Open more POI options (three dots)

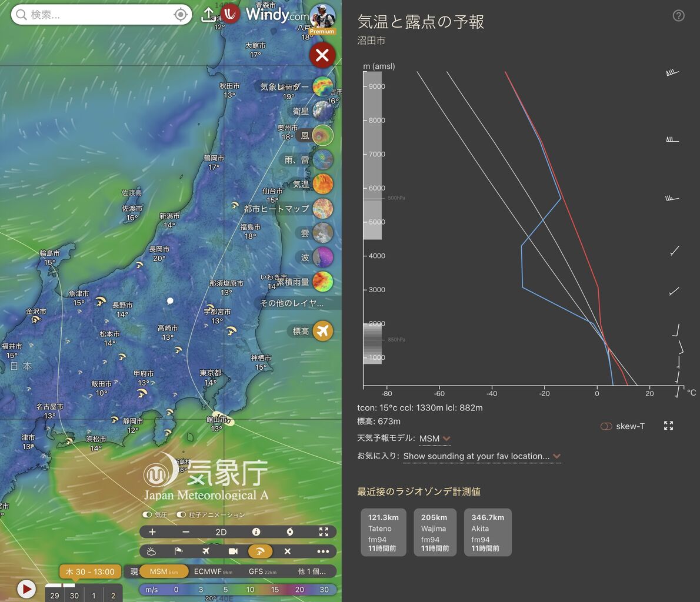click(x=323, y=551)
